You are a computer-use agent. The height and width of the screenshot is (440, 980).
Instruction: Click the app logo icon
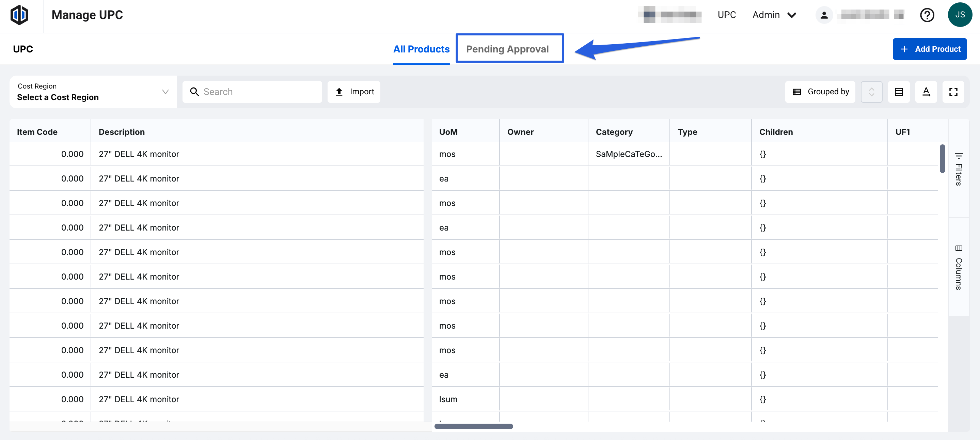19,15
